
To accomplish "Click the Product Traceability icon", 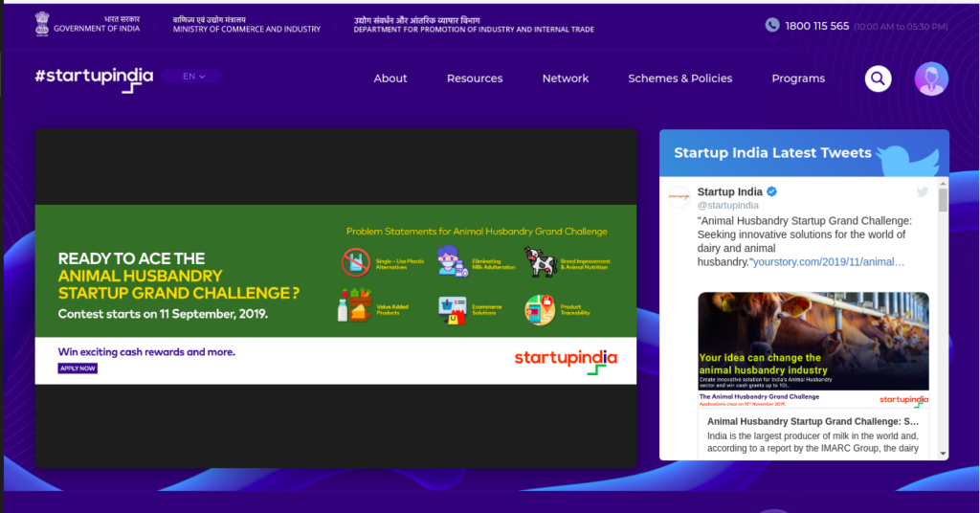I will [x=540, y=310].
